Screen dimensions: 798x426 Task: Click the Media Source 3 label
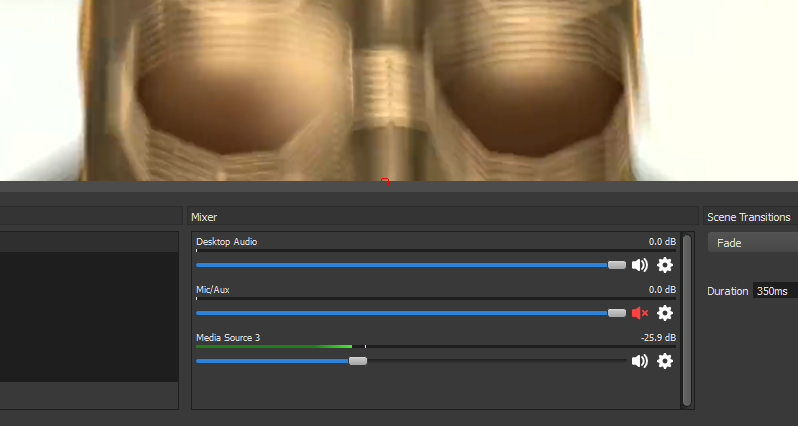point(228,338)
